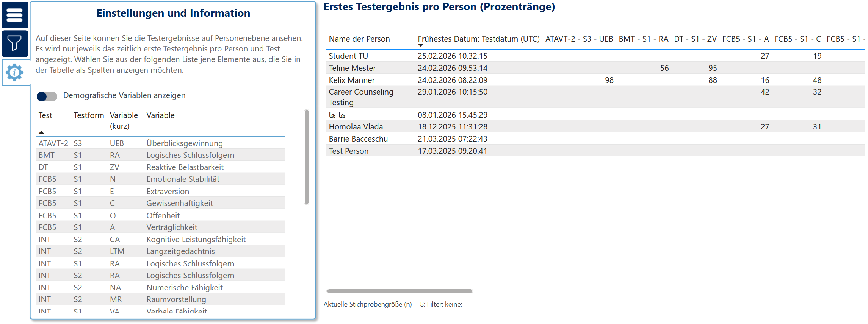Click the horizontal scrollbar below results table

point(399,291)
